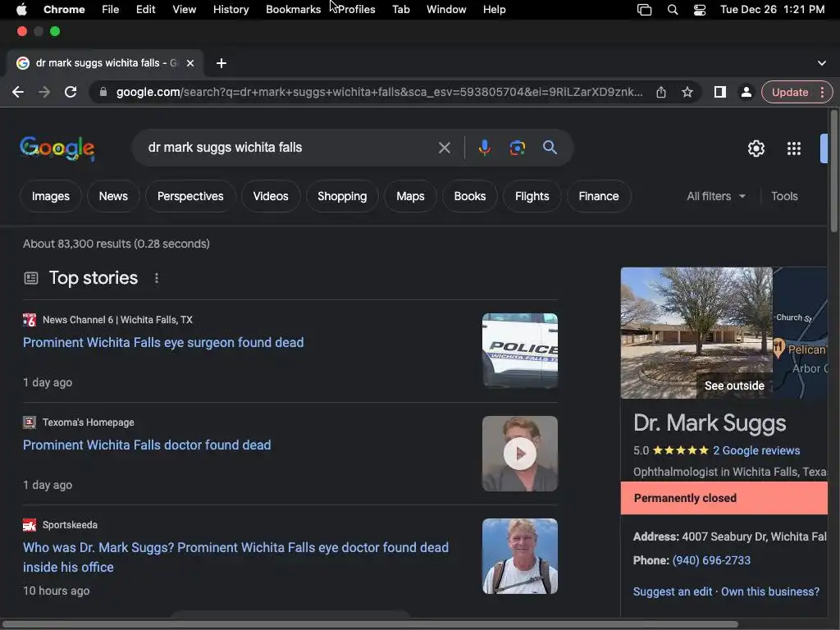Viewport: 840px width, 630px height.
Task: Click the menu bar date and time
Action: (772, 10)
